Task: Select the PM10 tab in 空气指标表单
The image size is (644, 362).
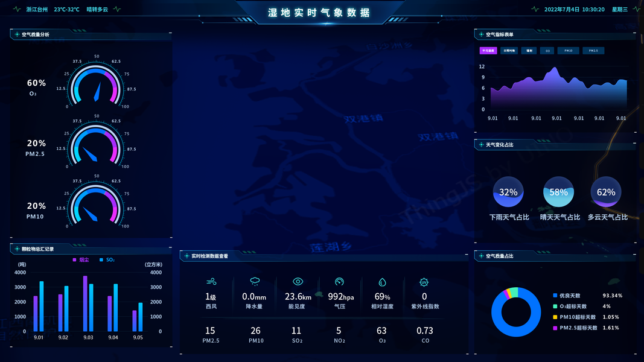Action: click(x=569, y=51)
